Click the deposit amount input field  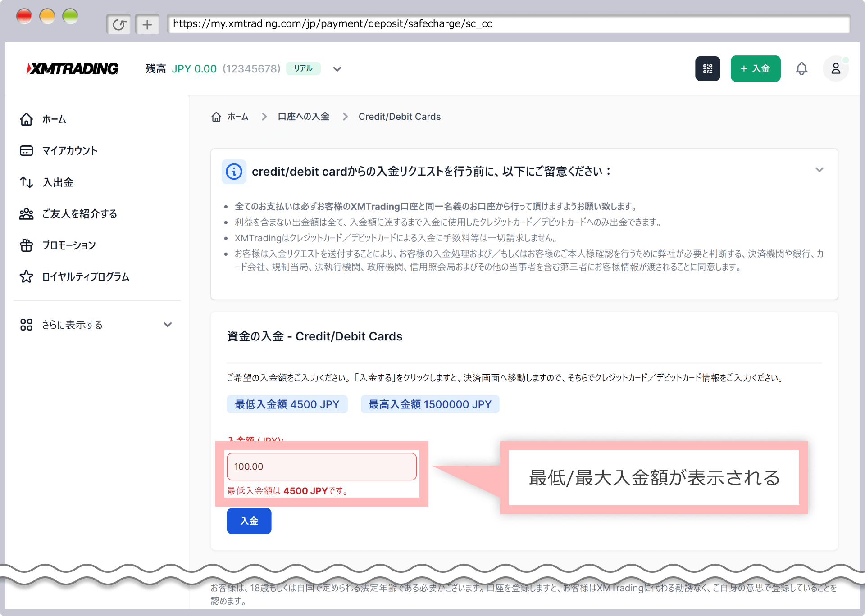point(321,467)
